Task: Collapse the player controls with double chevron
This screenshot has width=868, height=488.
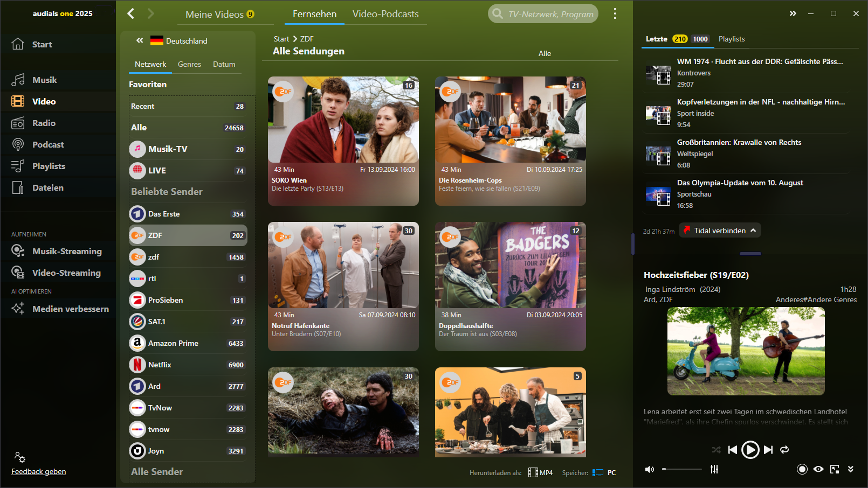Action: point(851,469)
